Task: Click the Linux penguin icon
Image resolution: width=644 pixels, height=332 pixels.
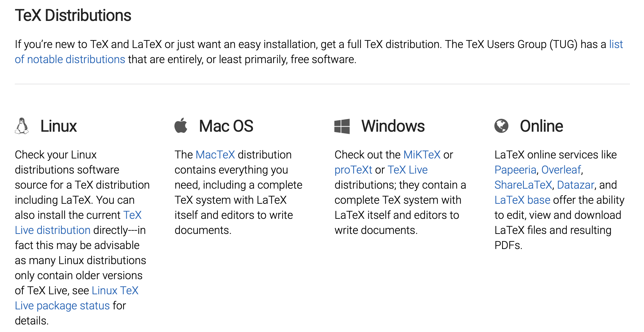Action: [x=22, y=126]
